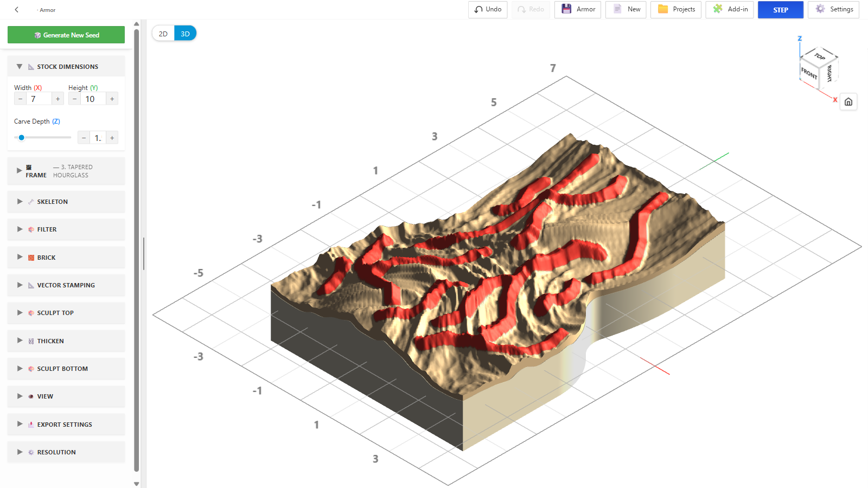Viewport: 868px width, 488px height.
Task: Click the Thicken section icon
Action: tap(31, 341)
